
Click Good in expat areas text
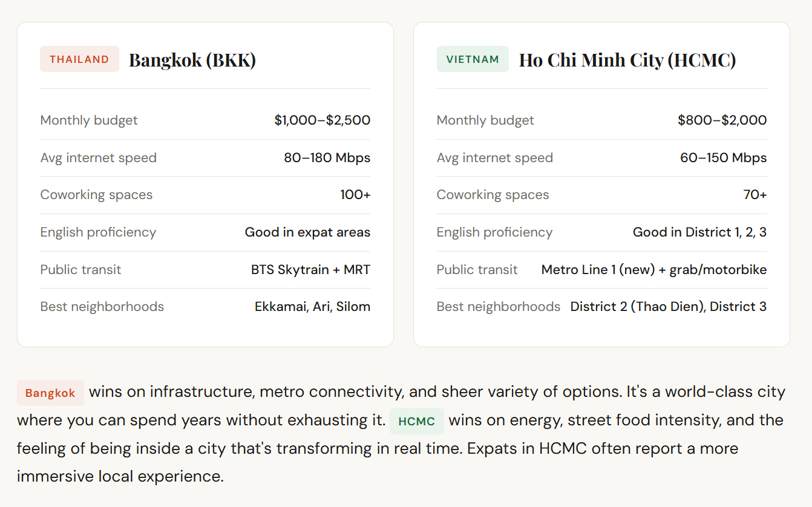pyautogui.click(x=307, y=232)
